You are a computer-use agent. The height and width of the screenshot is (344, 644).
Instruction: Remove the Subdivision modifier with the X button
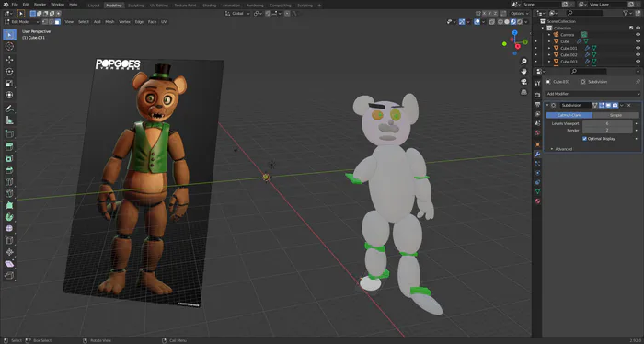[x=628, y=105]
